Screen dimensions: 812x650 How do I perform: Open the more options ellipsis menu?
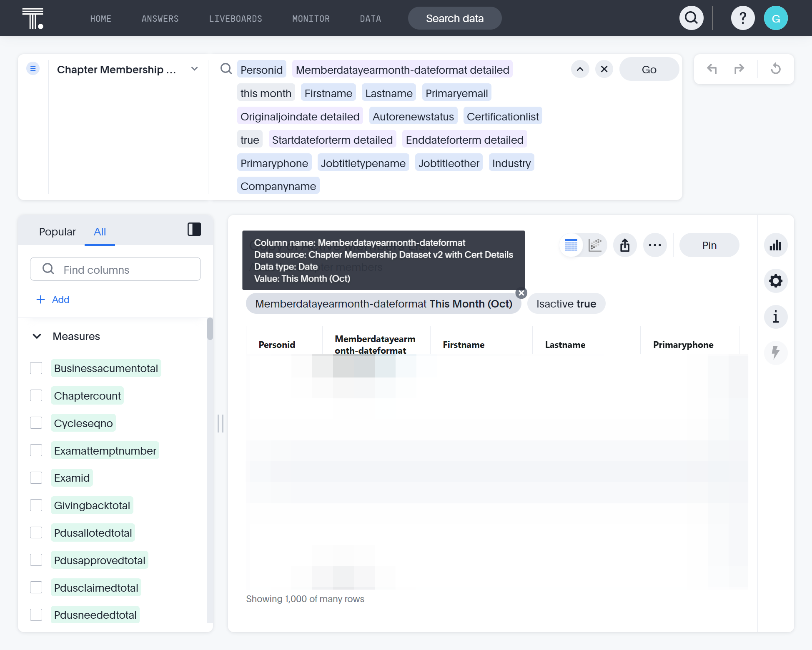(x=655, y=245)
